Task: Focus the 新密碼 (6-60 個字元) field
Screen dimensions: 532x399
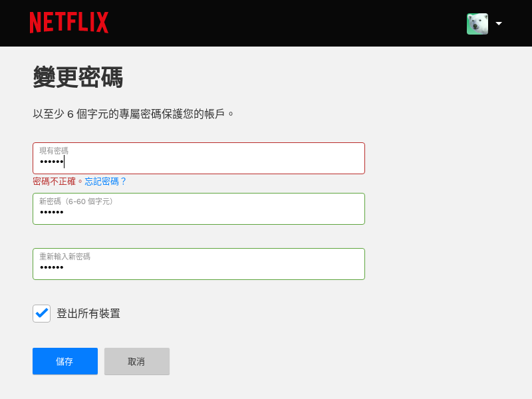Action: 199,209
